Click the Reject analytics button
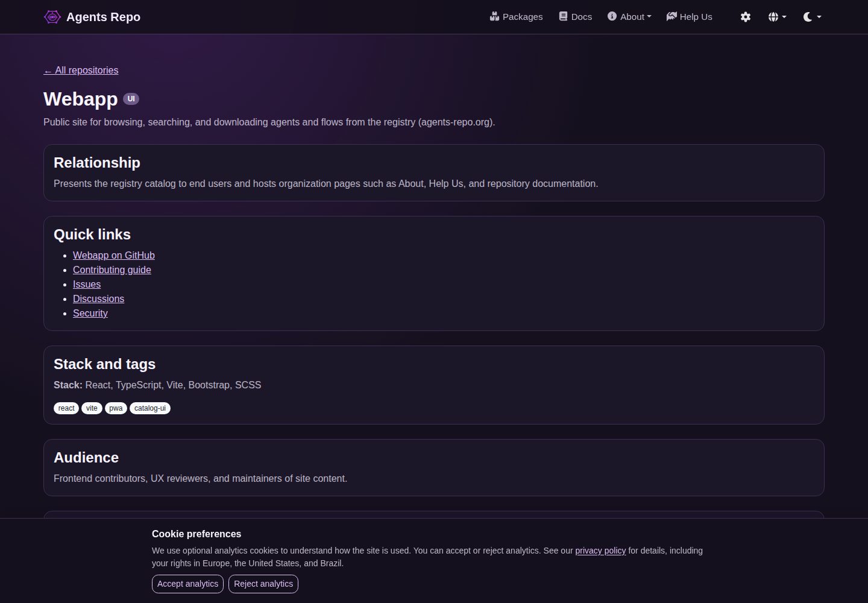868x603 pixels. point(263,584)
